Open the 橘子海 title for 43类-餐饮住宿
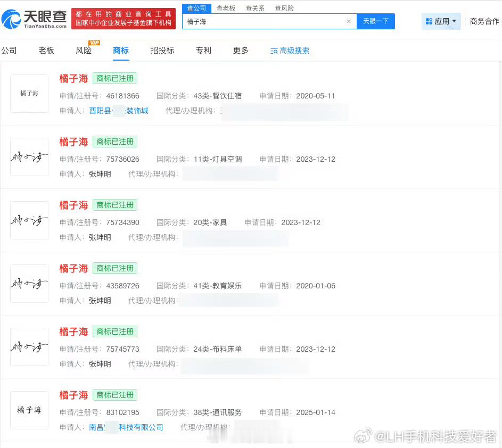This screenshot has width=502, height=448. click(73, 78)
